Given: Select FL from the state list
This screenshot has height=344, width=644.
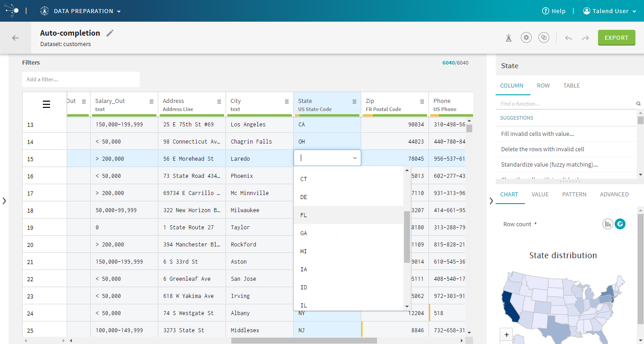Looking at the screenshot, I should pyautogui.click(x=304, y=215).
